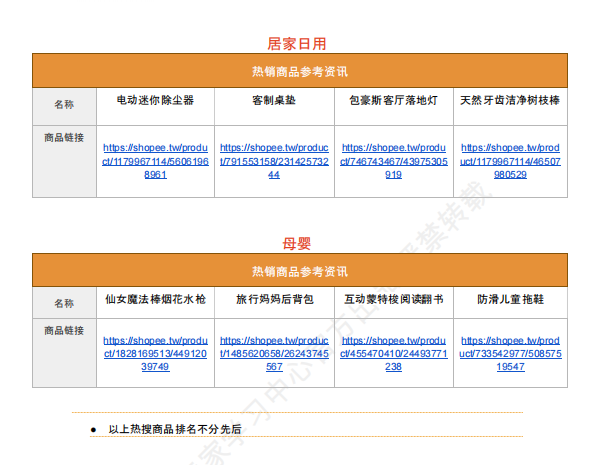
Task: Select the product name 旅行妈妈后背包
Action: coord(275,299)
